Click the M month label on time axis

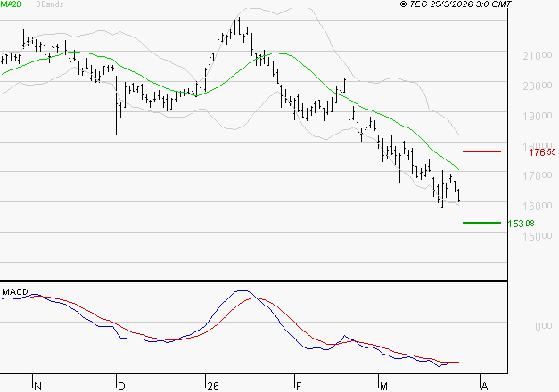[x=383, y=387]
